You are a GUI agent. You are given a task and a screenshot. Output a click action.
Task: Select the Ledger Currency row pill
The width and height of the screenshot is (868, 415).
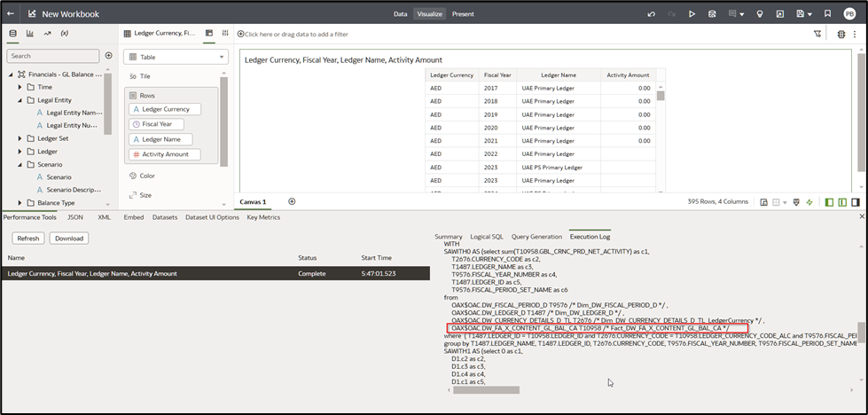click(165, 109)
